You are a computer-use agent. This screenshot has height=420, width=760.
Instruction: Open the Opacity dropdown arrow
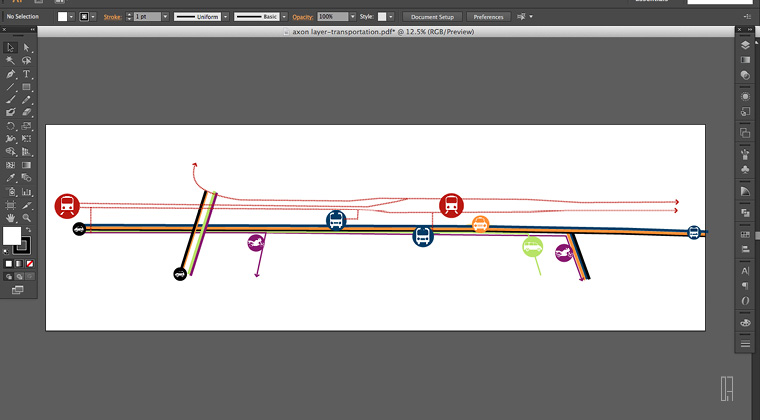[x=352, y=17]
